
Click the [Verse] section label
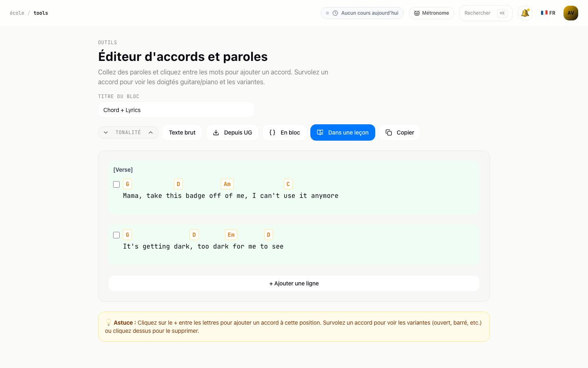pos(123,170)
